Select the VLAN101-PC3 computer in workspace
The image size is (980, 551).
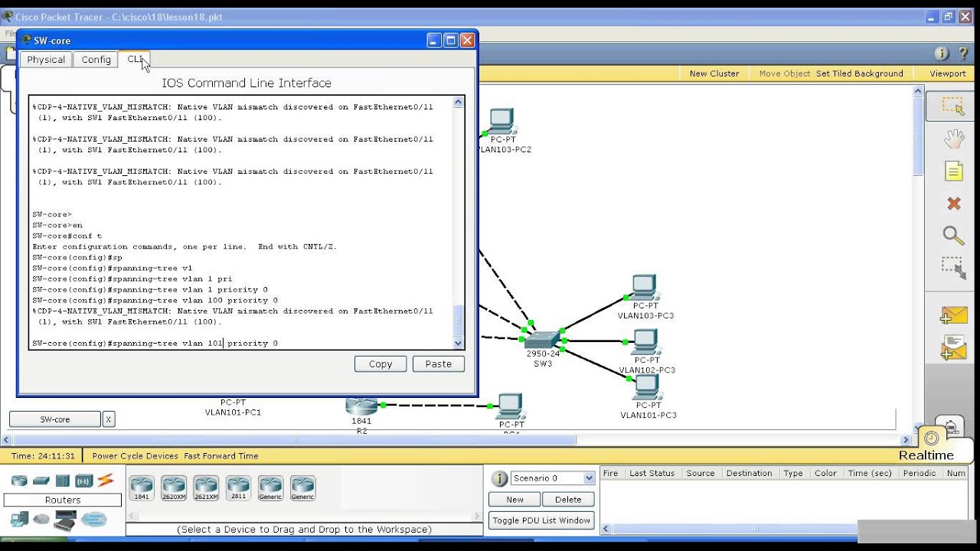point(647,387)
